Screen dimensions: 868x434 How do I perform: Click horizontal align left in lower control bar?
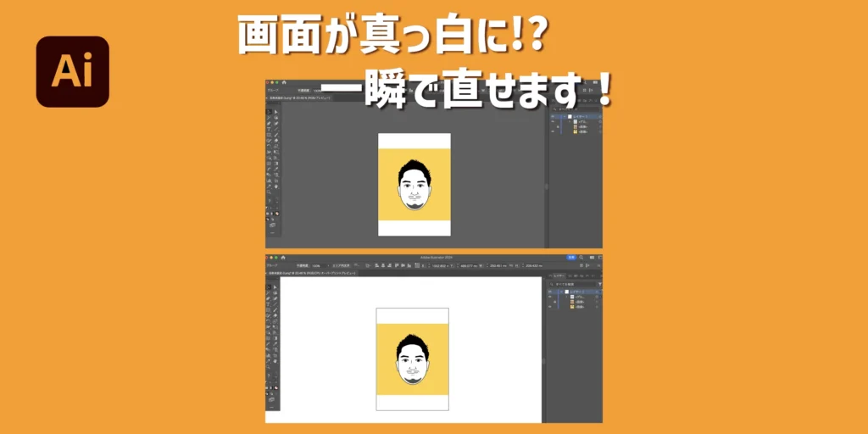tap(376, 265)
